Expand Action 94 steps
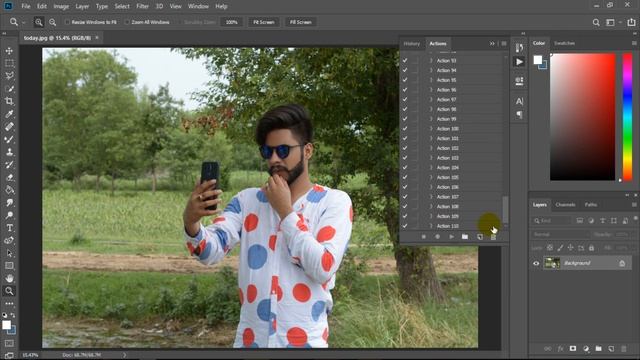Viewport: 640px width, 360px height. [x=431, y=70]
